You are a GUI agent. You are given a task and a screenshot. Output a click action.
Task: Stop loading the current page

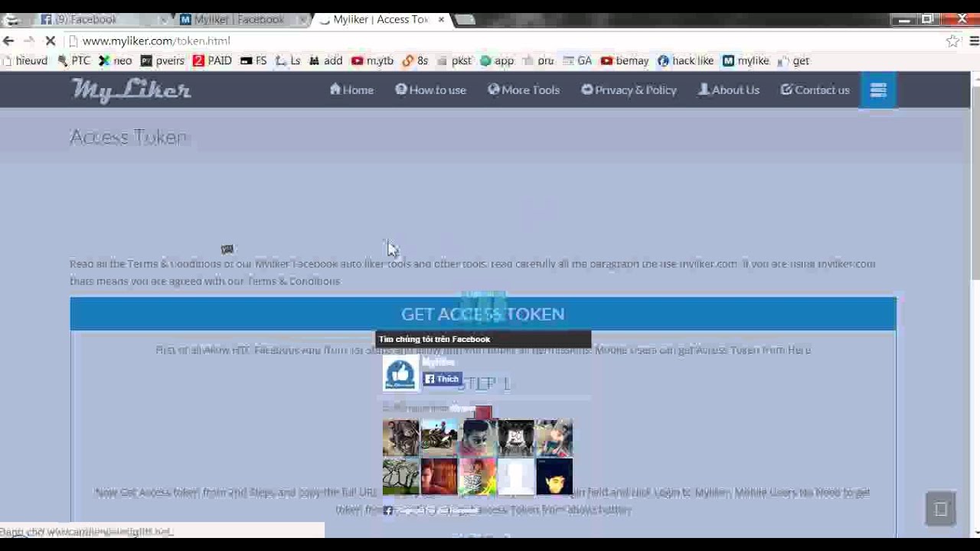click(x=51, y=41)
